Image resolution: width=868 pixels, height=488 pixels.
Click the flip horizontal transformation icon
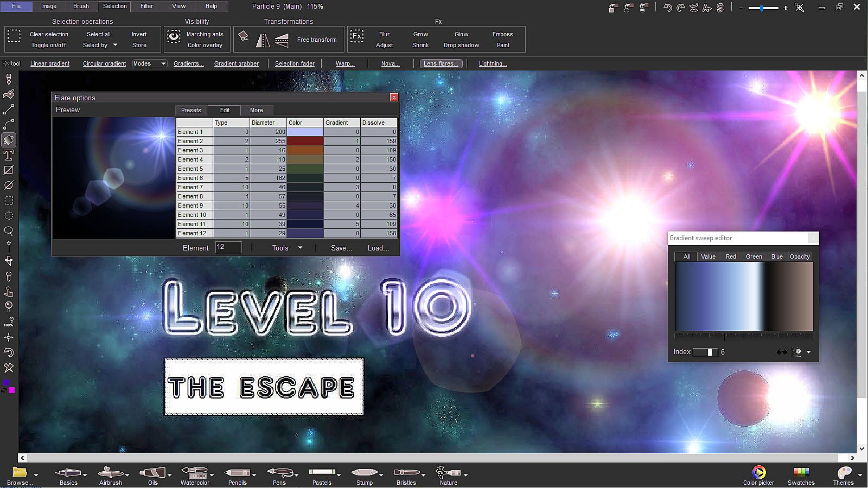click(x=263, y=40)
